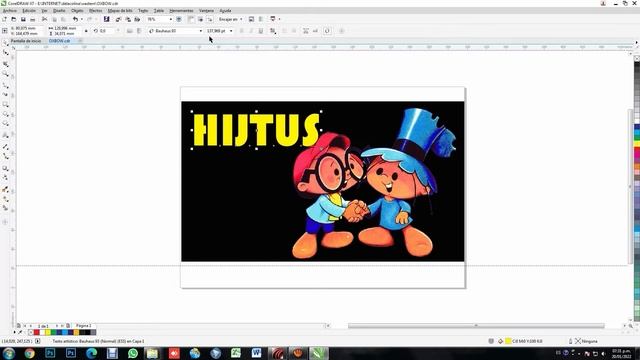Toggle show rulers button
Screen dimensions: 640x360
click(191, 19)
